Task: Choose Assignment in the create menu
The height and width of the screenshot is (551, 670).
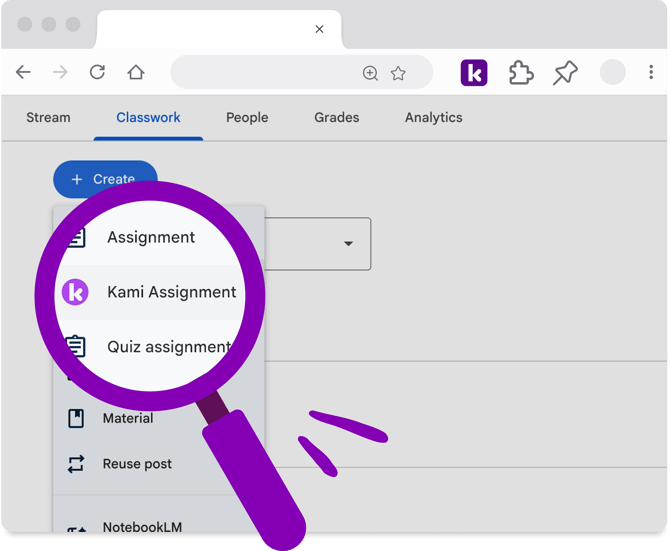Action: pos(150,237)
